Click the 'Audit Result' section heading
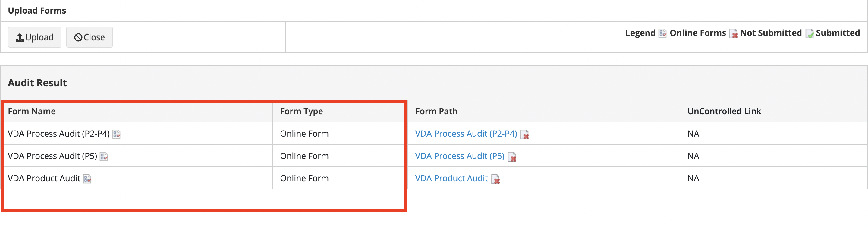The image size is (868, 228). 37,83
